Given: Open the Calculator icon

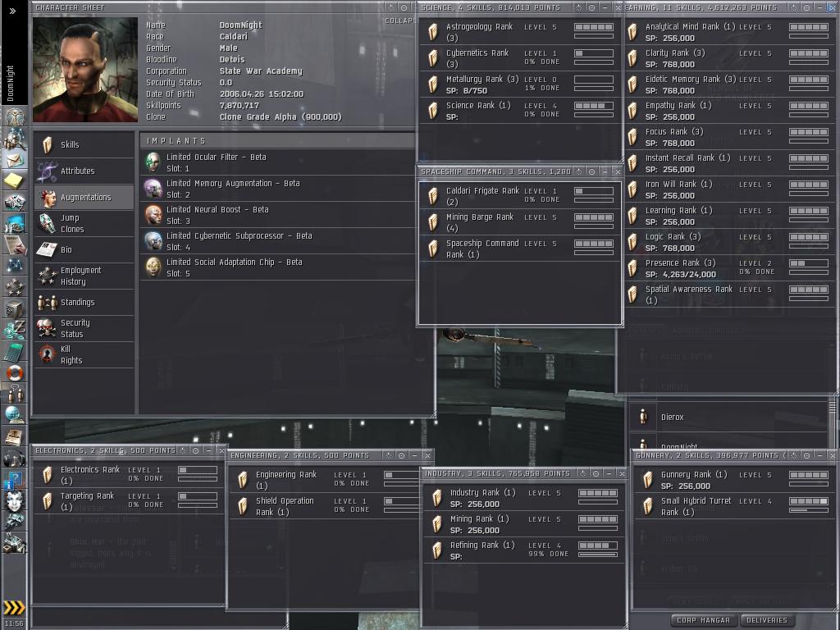Looking at the screenshot, I should tap(15, 351).
